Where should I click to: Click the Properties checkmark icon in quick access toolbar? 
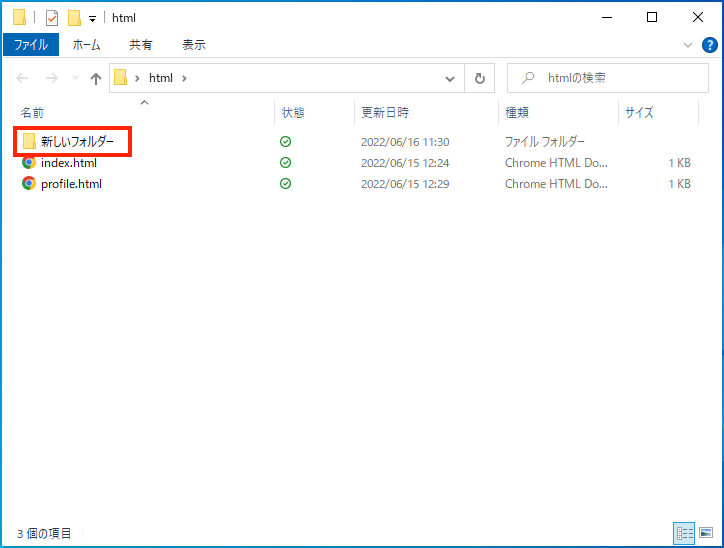(x=52, y=18)
